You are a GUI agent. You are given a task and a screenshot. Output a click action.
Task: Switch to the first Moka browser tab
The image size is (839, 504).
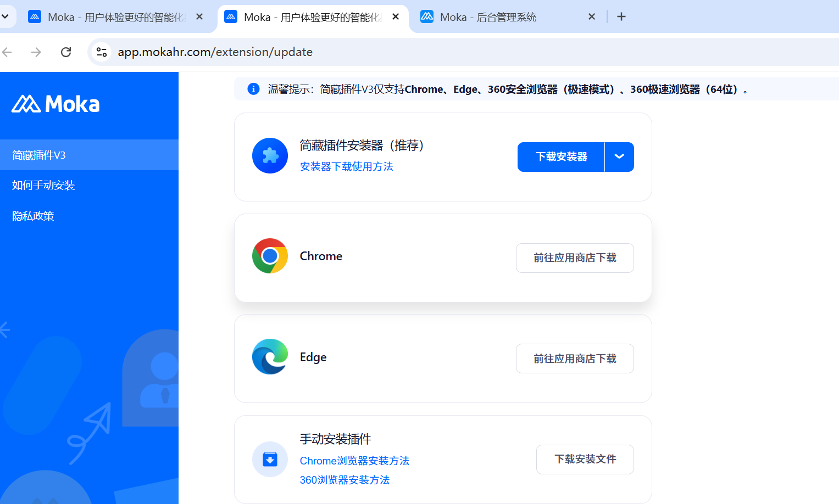115,17
